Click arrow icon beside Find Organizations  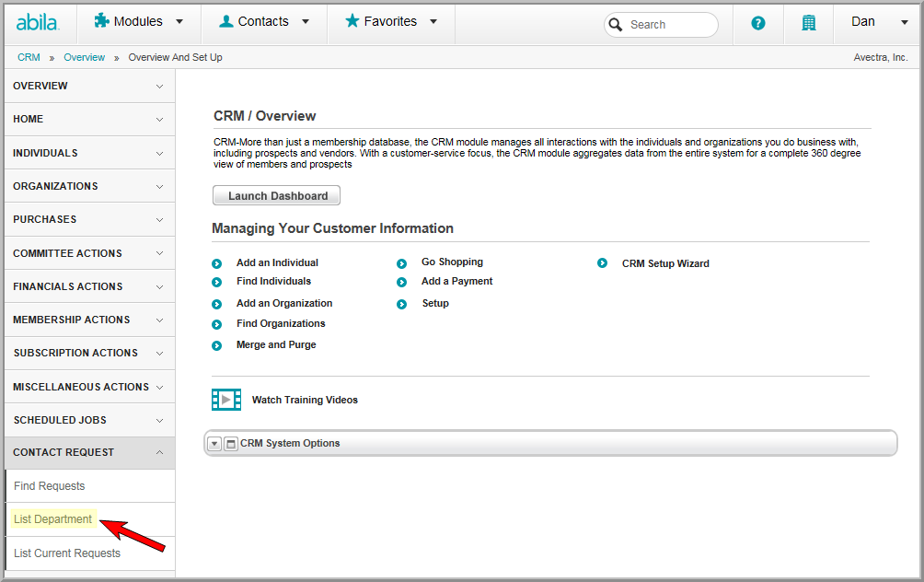click(217, 324)
